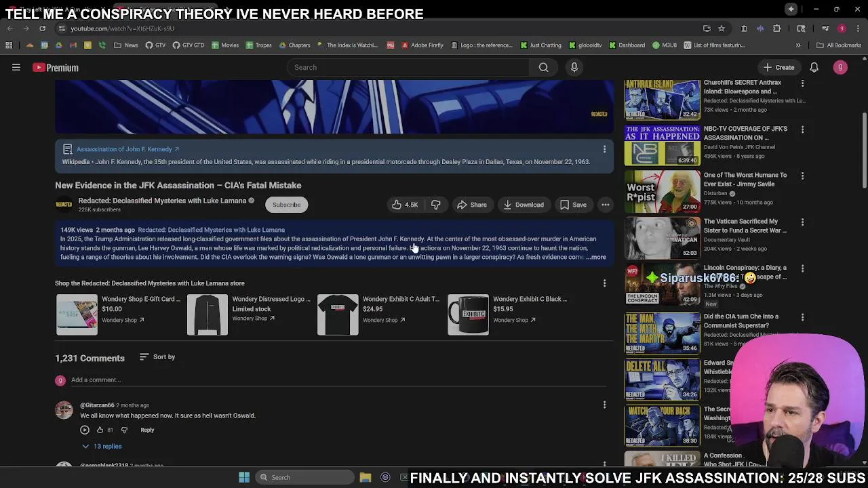Like the video with thumbs-up icon

405,205
